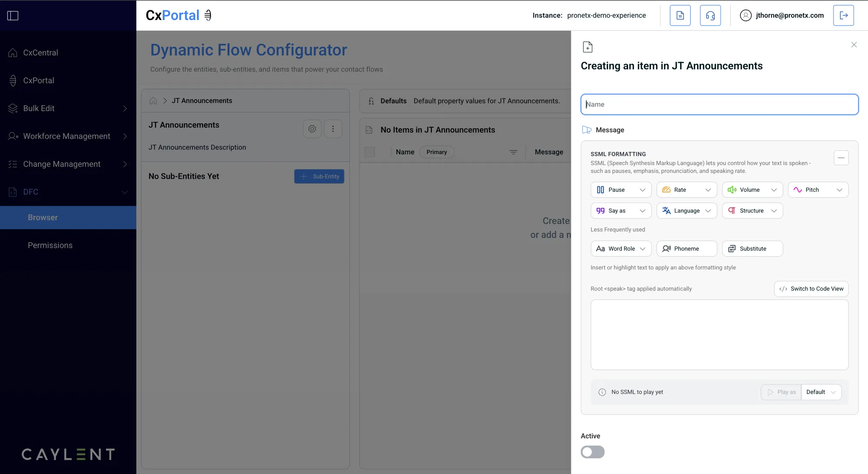Check the select-all items checkbox
868x474 pixels.
(370, 152)
